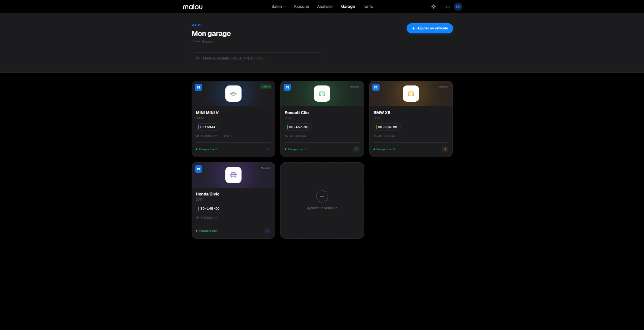Image resolution: width=644 pixels, height=330 pixels.
Task: Click the "Mini" nickname text
Action: [x=200, y=118]
